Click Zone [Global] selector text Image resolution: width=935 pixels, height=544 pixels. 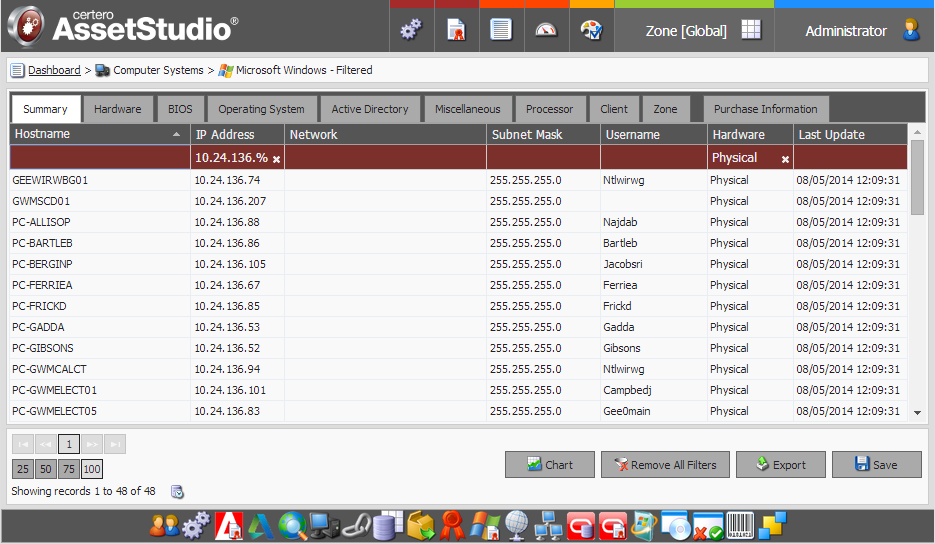coord(686,31)
